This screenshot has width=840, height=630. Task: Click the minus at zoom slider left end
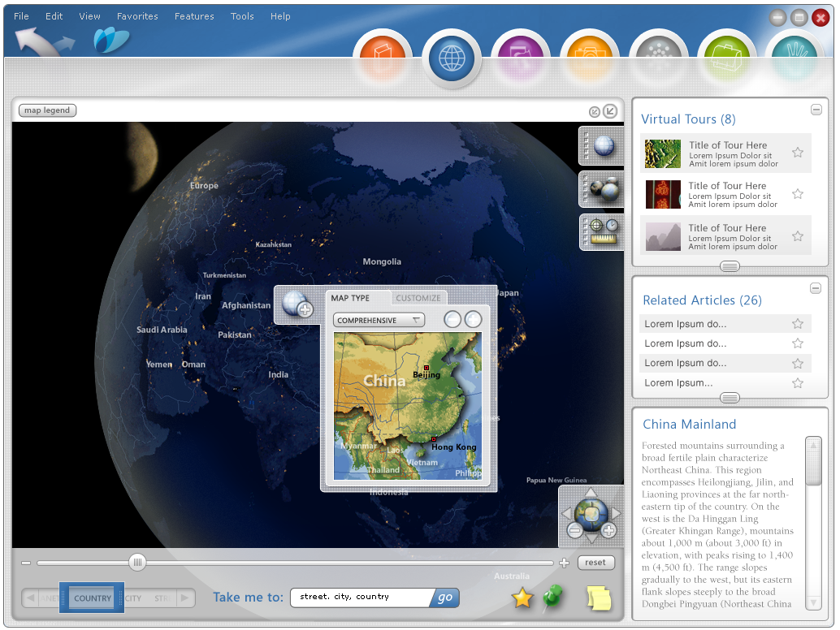pos(26,563)
